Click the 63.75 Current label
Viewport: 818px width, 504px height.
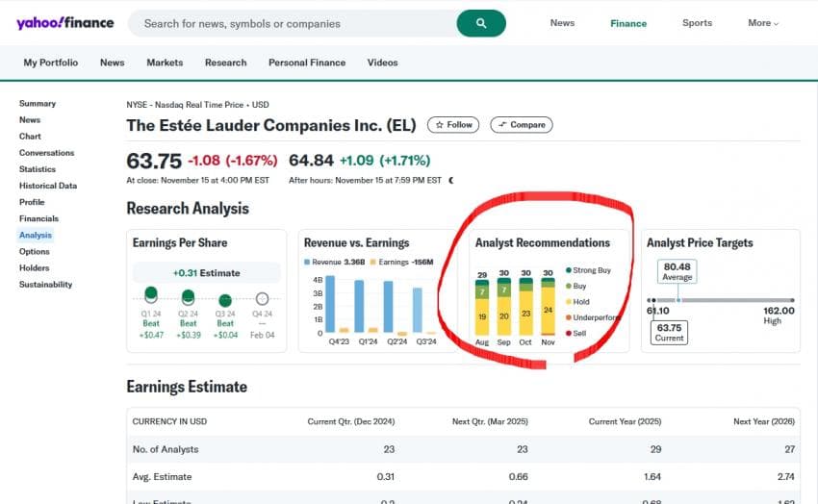click(x=670, y=333)
